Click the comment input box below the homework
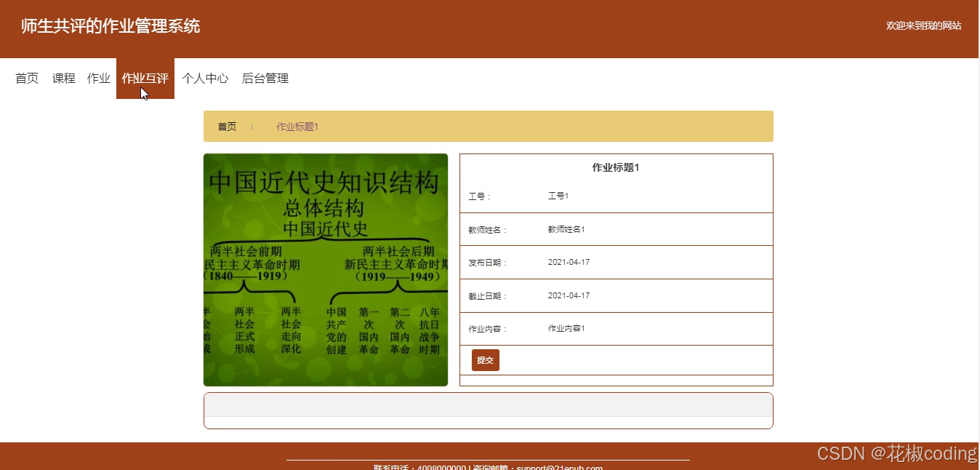Image resolution: width=980 pixels, height=470 pixels. 489,410
